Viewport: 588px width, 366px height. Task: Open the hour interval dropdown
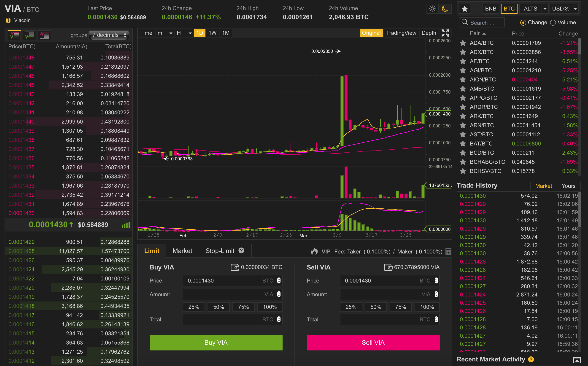(x=184, y=33)
